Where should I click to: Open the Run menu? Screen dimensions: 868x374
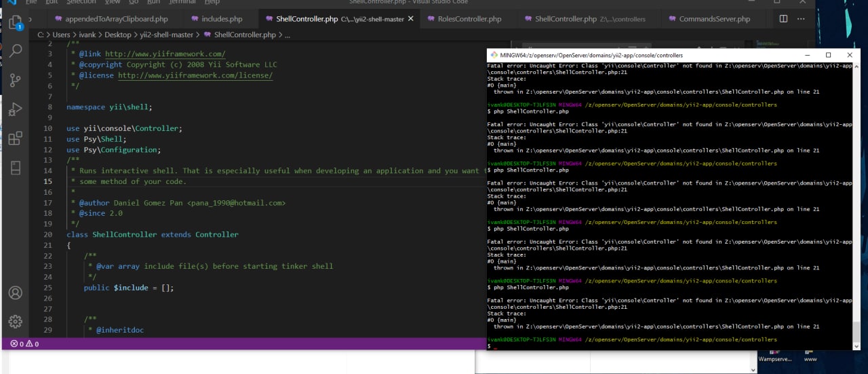[x=153, y=2]
